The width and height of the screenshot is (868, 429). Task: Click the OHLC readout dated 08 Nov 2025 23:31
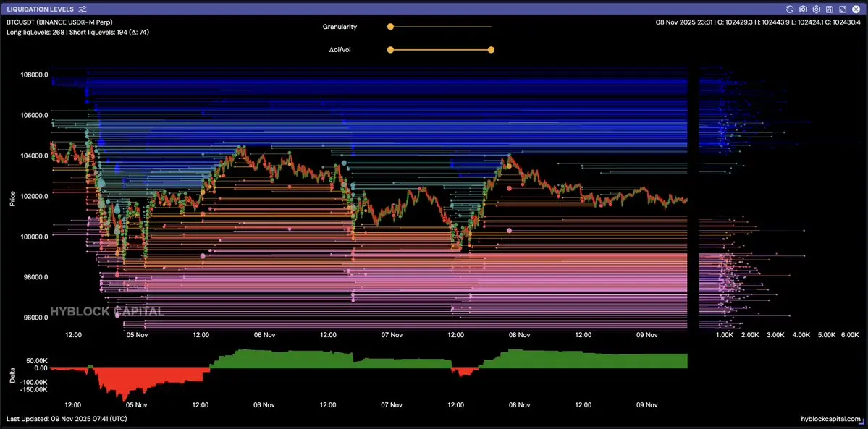(x=759, y=22)
